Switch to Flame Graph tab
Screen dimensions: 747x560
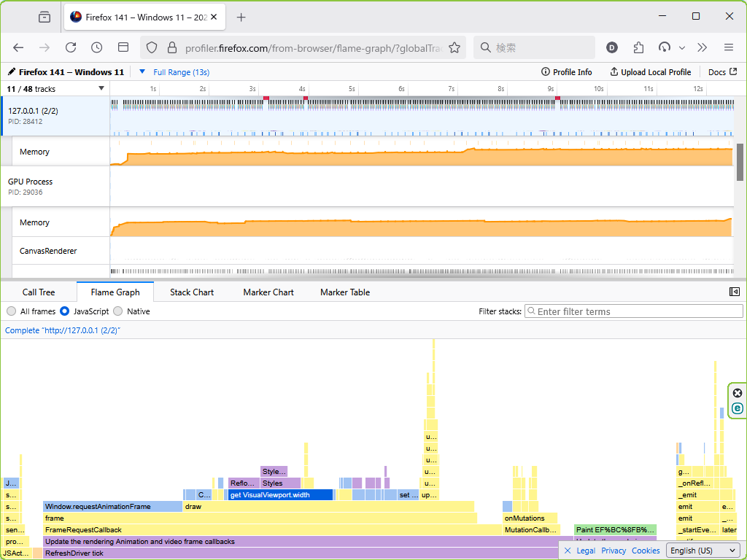[115, 292]
